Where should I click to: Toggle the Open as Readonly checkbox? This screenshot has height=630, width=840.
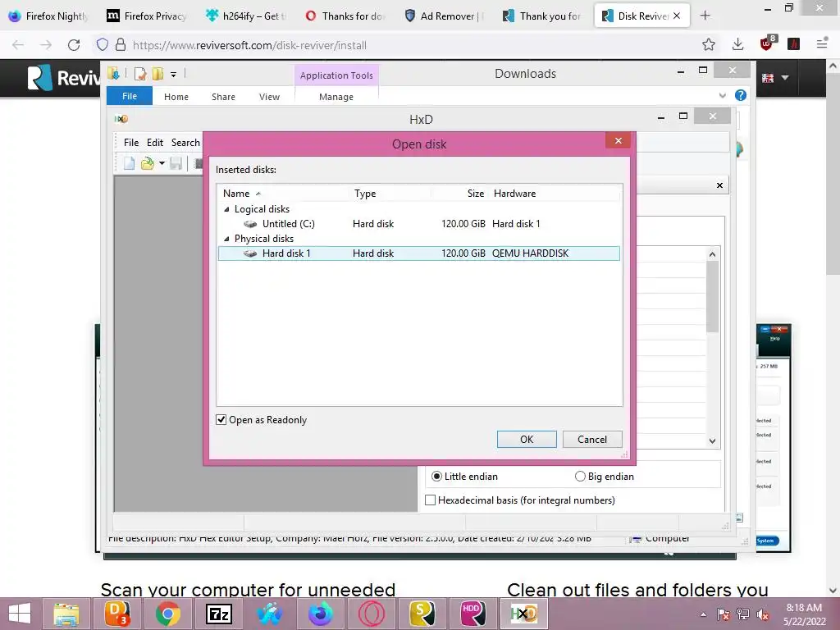pyautogui.click(x=221, y=419)
